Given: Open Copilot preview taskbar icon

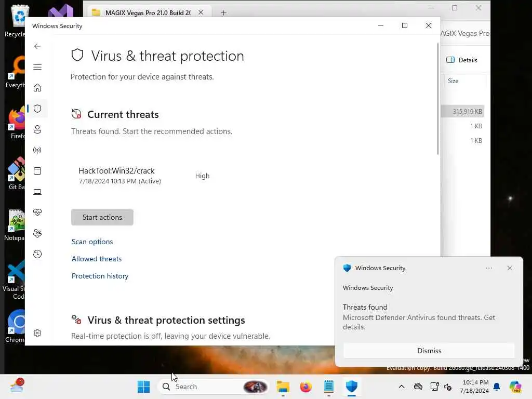Looking at the screenshot, I should 515,387.
